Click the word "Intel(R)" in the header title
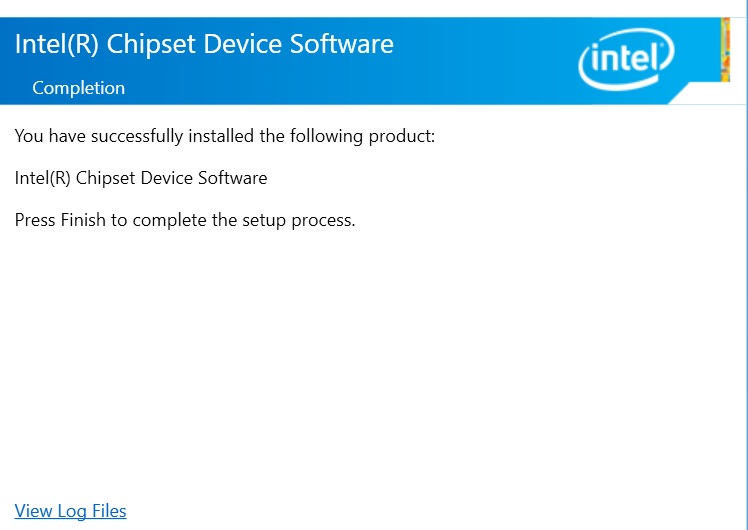This screenshot has height=530, width=748. click(x=56, y=44)
